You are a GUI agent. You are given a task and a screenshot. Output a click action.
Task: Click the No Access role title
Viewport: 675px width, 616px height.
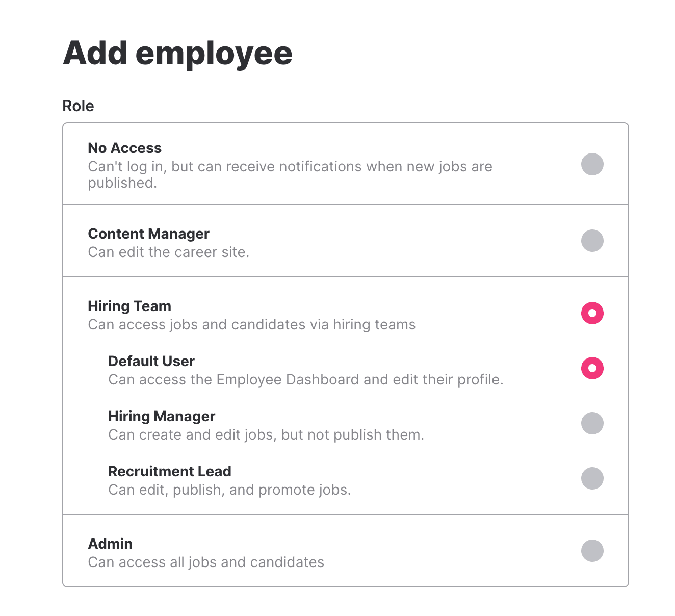click(124, 148)
